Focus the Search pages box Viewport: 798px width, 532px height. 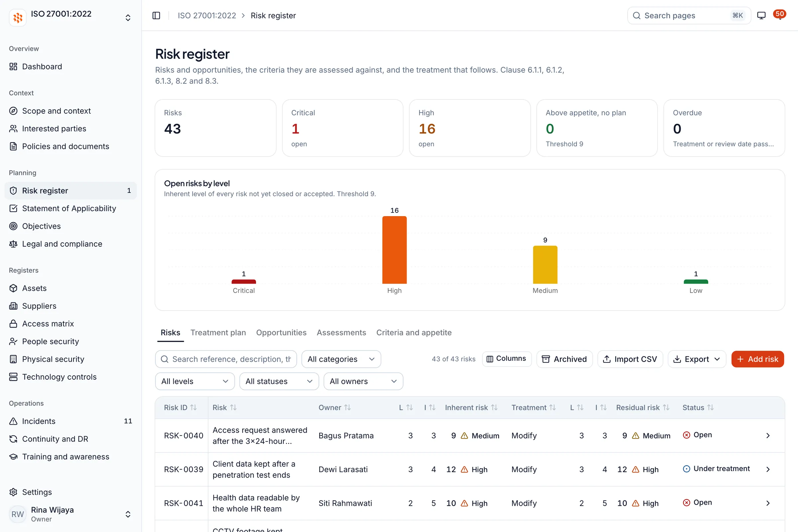(x=689, y=16)
